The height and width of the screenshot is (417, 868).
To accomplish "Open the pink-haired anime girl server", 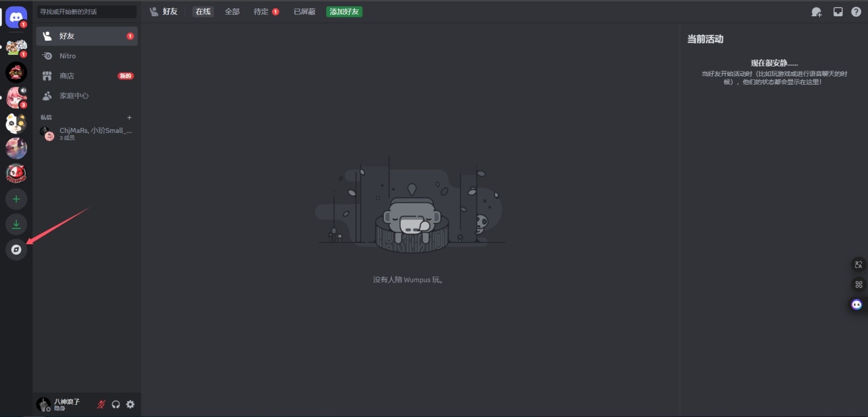I will [x=16, y=97].
